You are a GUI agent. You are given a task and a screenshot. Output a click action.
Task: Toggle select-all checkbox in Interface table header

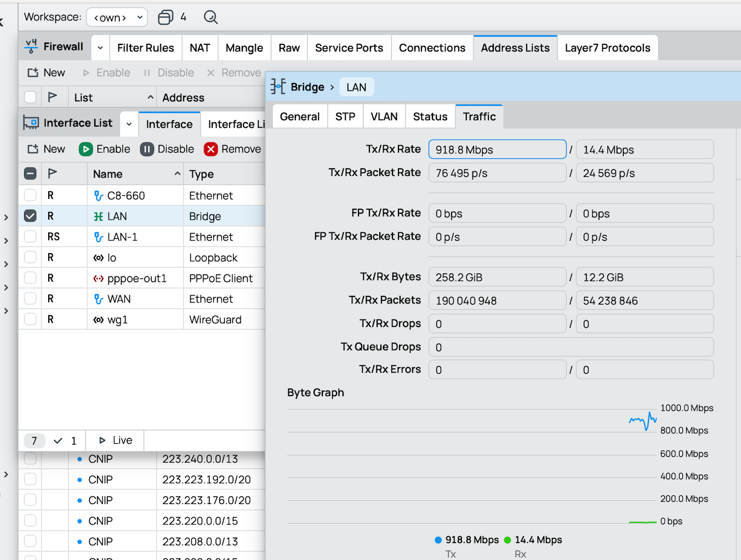click(30, 174)
